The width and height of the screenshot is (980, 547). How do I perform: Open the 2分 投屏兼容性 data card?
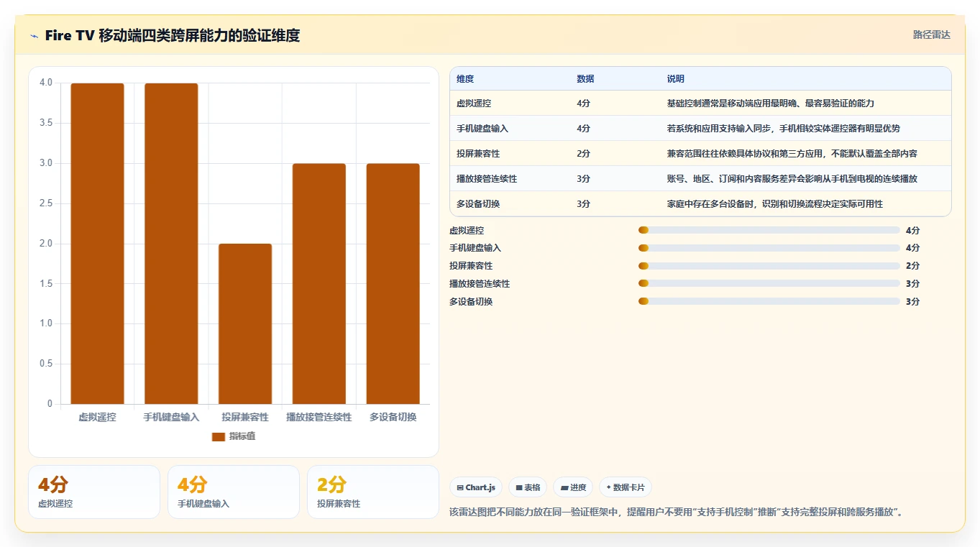(373, 492)
